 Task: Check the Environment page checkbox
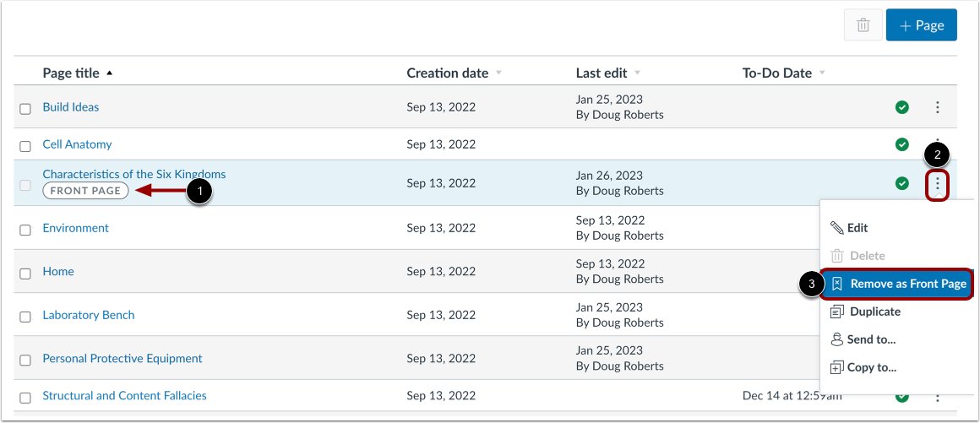[25, 230]
